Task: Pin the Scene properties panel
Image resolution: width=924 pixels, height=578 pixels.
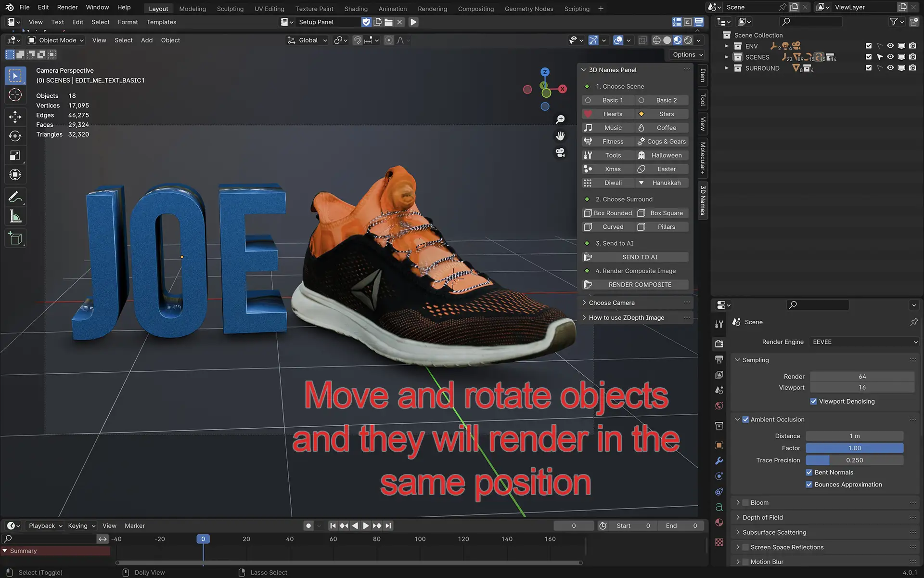Action: tap(914, 322)
